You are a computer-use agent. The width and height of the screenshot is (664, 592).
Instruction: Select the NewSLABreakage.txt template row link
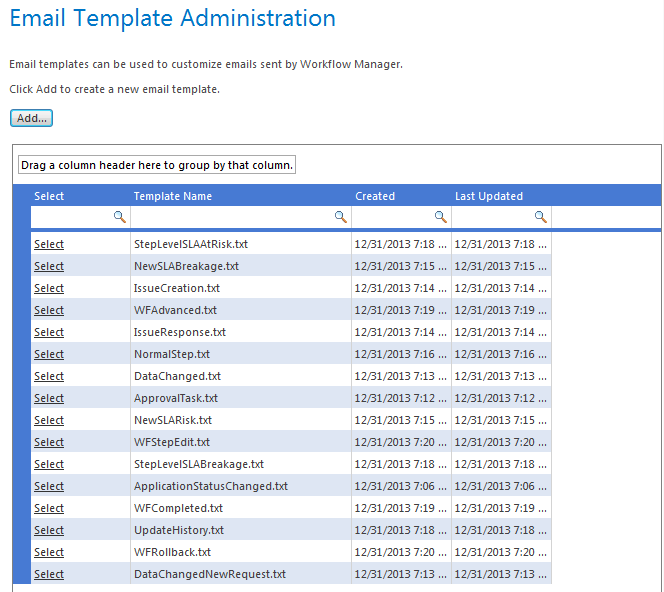tap(49, 266)
